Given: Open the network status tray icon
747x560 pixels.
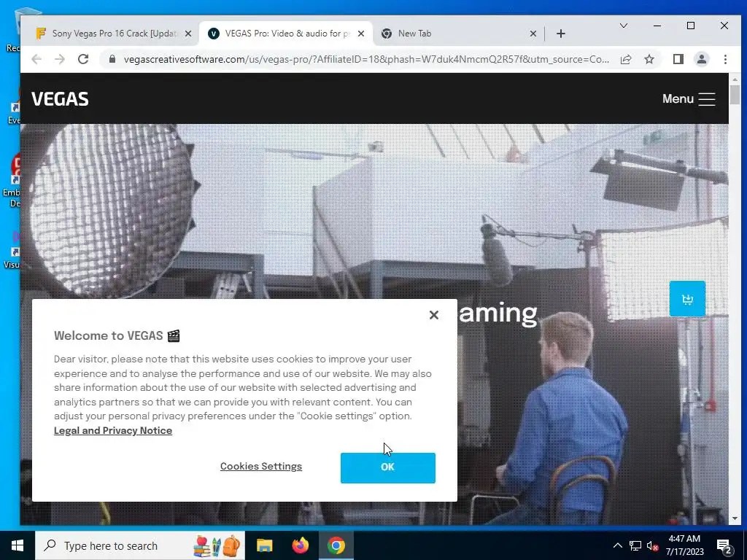Looking at the screenshot, I should click(635, 545).
